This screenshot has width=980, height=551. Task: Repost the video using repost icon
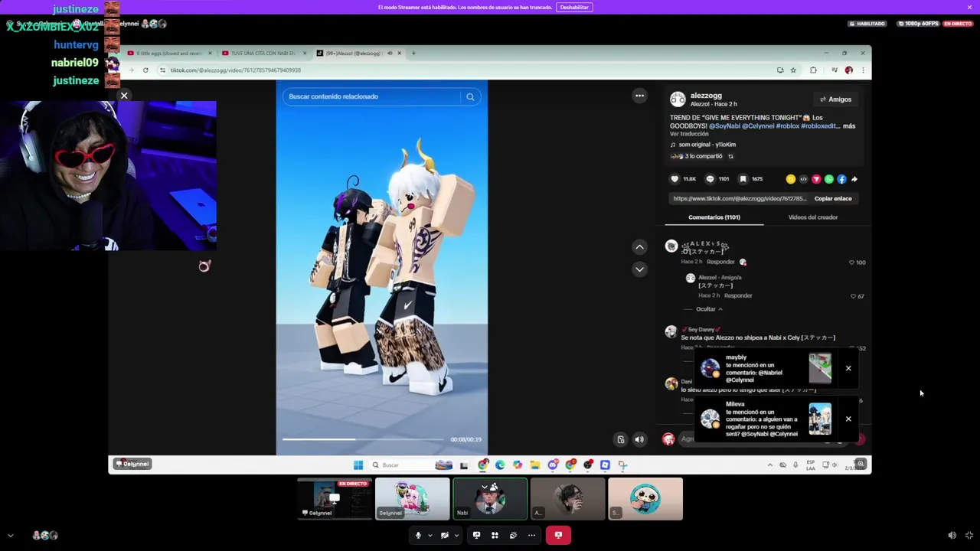(730, 156)
